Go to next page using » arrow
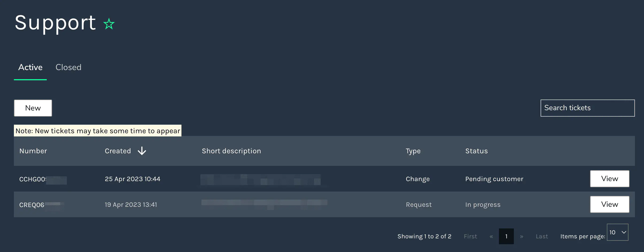This screenshot has height=252, width=644. [521, 236]
